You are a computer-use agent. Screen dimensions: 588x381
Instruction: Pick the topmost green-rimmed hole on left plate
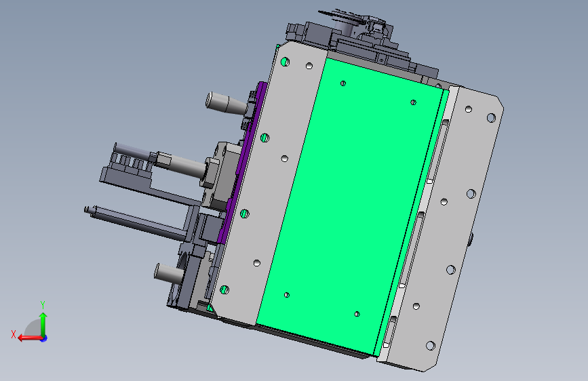(285, 62)
